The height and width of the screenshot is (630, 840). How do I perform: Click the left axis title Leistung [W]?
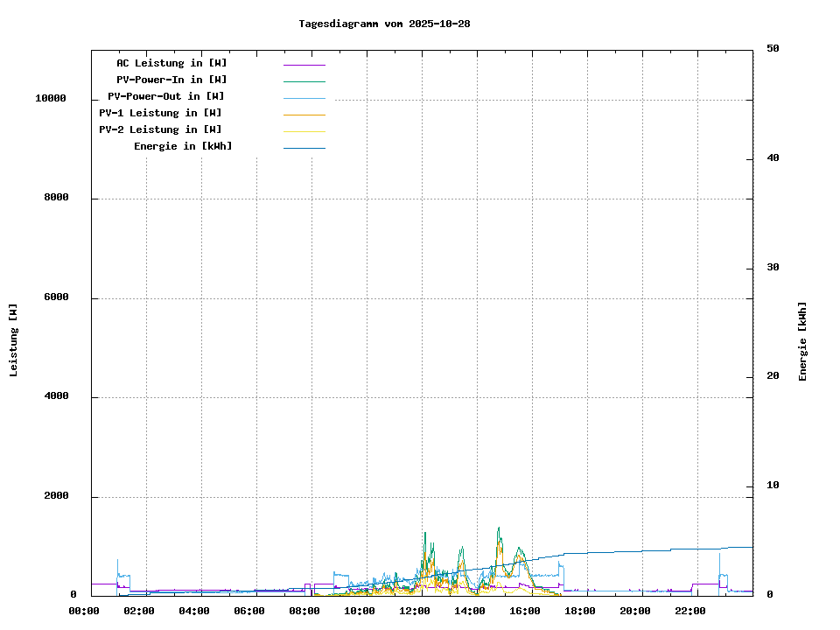[13, 340]
